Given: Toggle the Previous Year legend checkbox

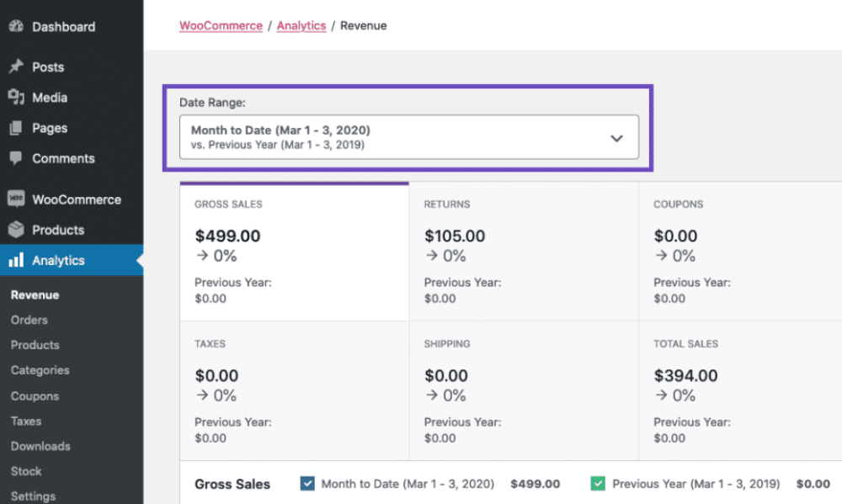Looking at the screenshot, I should click(598, 484).
